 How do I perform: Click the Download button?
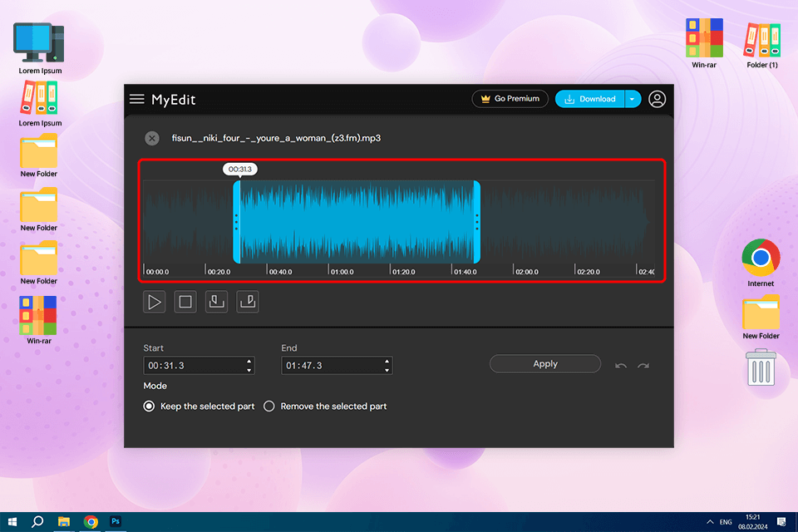pos(589,99)
